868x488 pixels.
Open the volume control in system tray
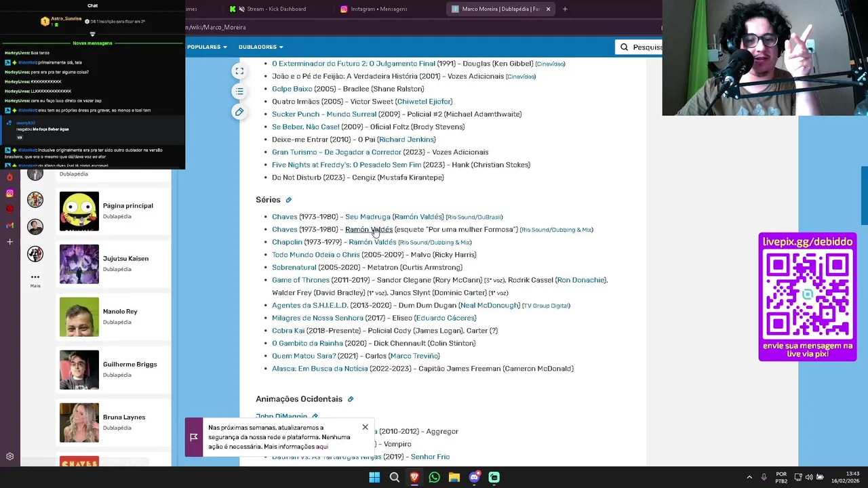point(809,477)
